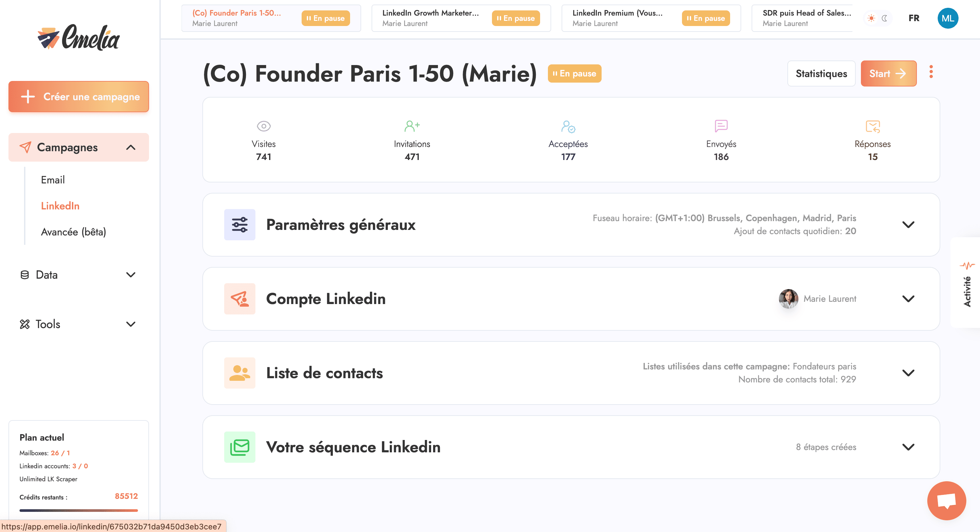The image size is (980, 532).
Task: Click the campaign title (Co) Founder Paris 1-50 (Marie)
Action: click(x=370, y=73)
